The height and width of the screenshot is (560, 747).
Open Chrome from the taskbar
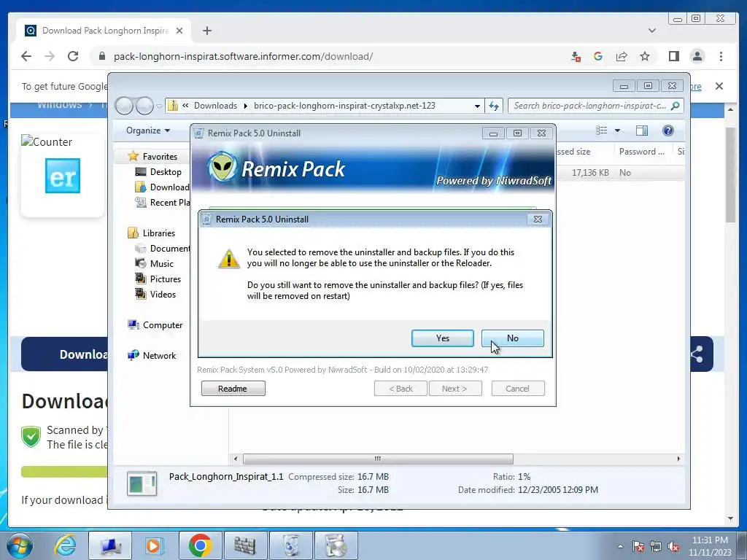200,545
